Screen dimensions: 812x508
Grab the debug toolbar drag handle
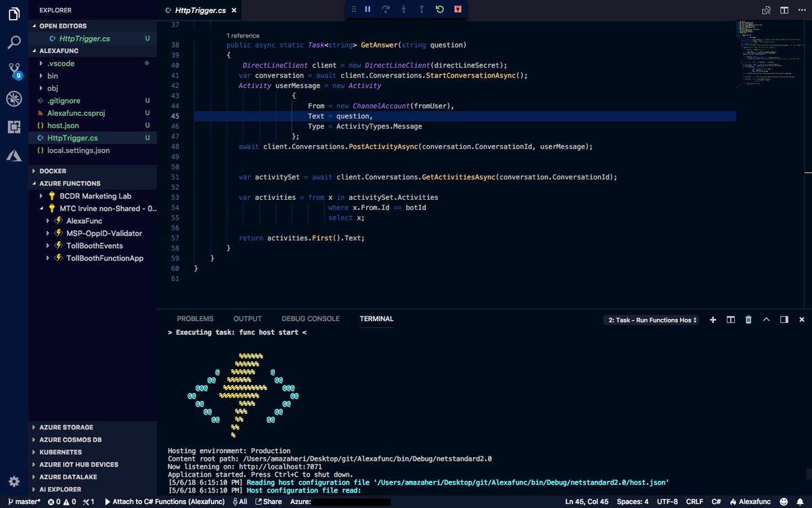pos(354,9)
